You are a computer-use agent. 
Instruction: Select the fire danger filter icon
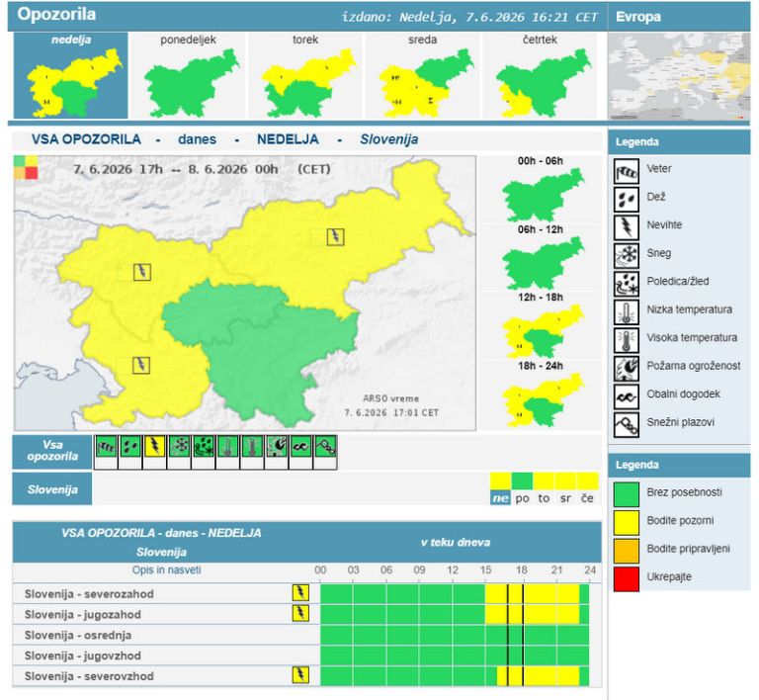[277, 446]
